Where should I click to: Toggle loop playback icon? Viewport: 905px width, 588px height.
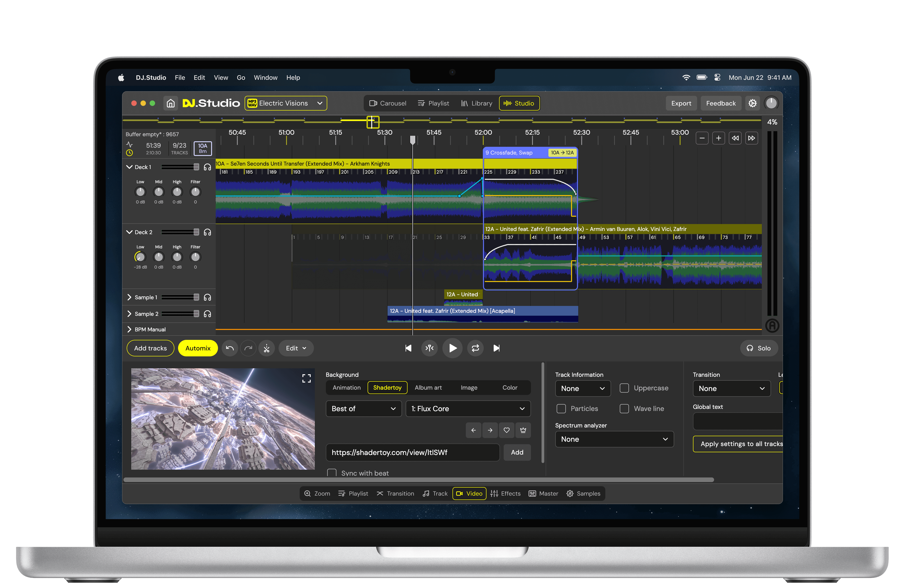click(x=475, y=348)
